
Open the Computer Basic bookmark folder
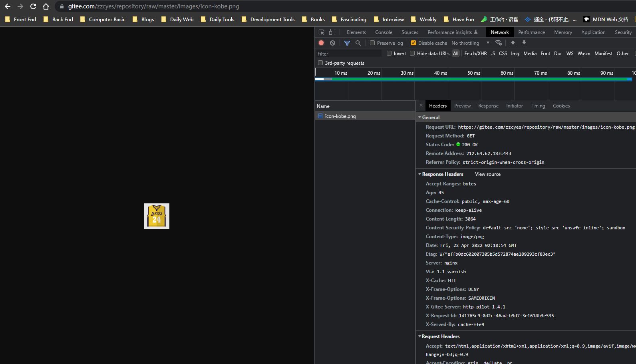coord(103,19)
